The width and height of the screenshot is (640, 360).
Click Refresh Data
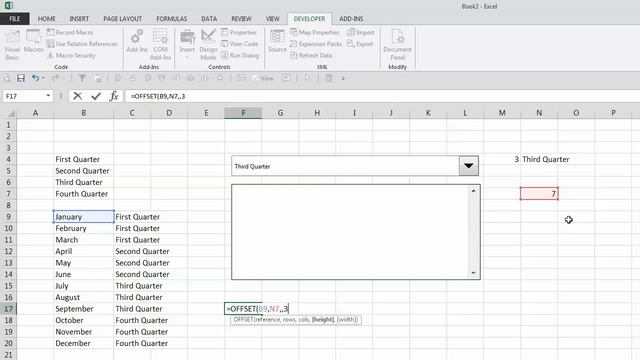(x=311, y=55)
